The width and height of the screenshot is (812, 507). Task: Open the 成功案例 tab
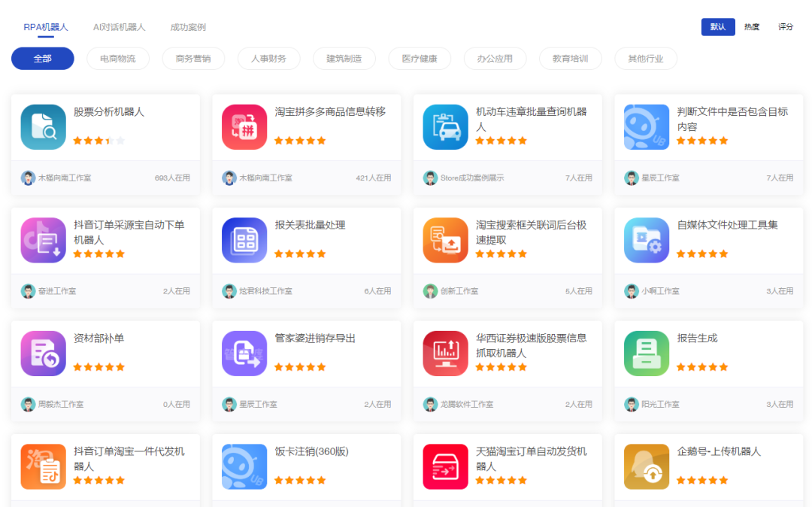[x=188, y=27]
